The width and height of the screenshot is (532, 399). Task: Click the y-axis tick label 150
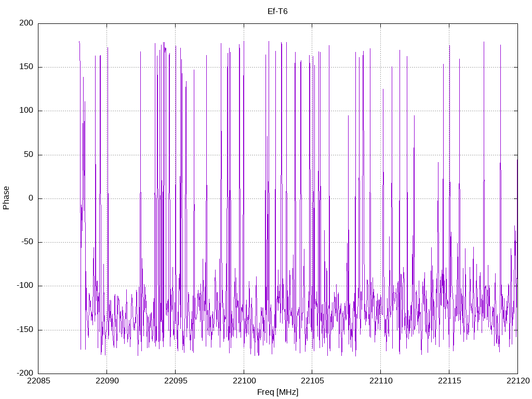tap(26, 67)
